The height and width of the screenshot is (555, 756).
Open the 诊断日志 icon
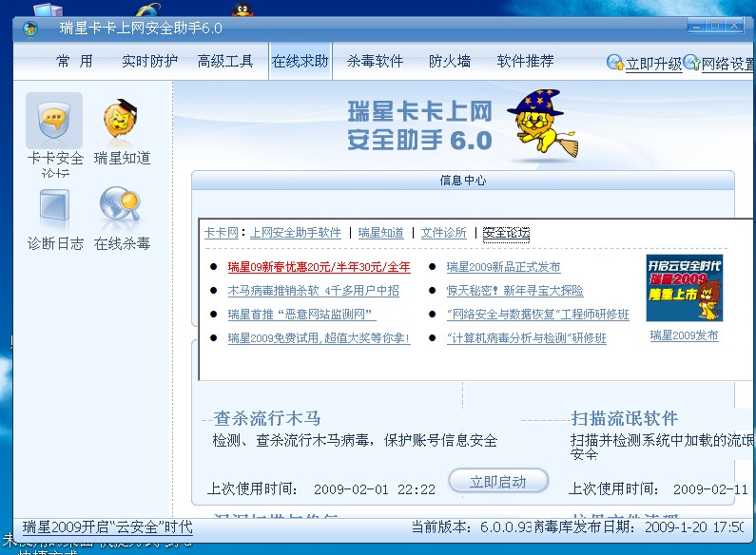coord(54,205)
